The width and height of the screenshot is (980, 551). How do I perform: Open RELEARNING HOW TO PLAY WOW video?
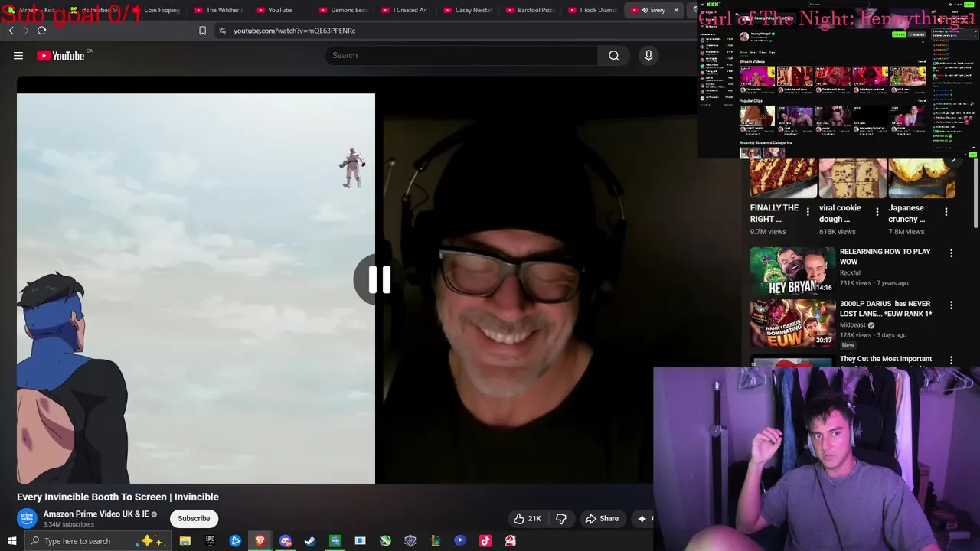tap(885, 256)
